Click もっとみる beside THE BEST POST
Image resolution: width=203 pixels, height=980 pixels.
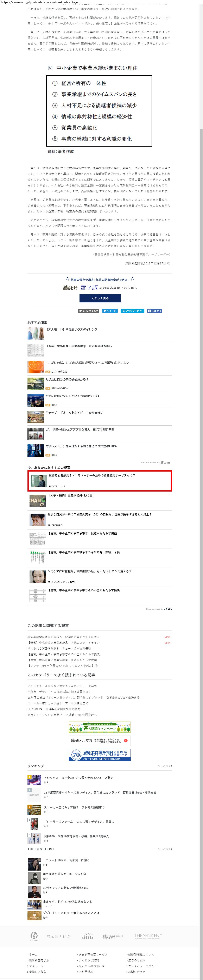165,849
